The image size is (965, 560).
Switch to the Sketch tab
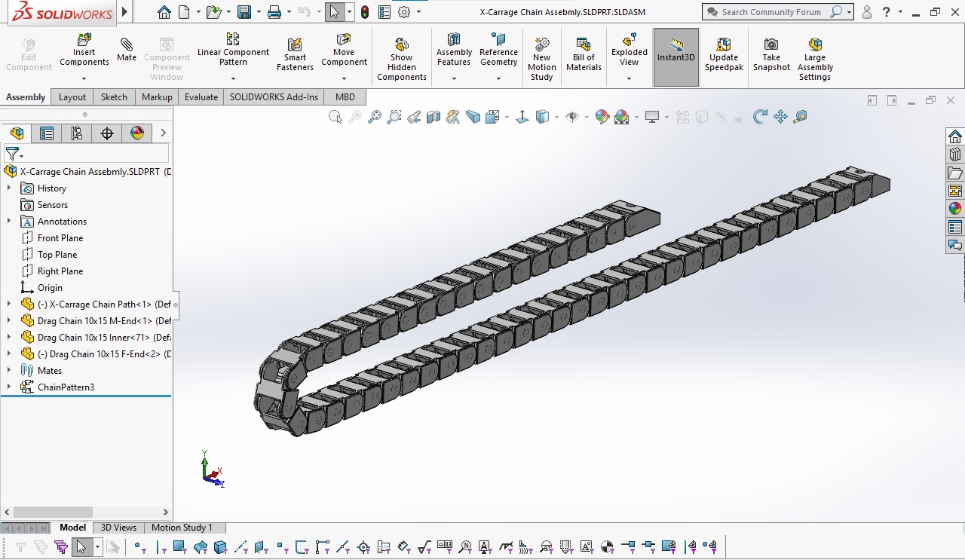pos(114,97)
